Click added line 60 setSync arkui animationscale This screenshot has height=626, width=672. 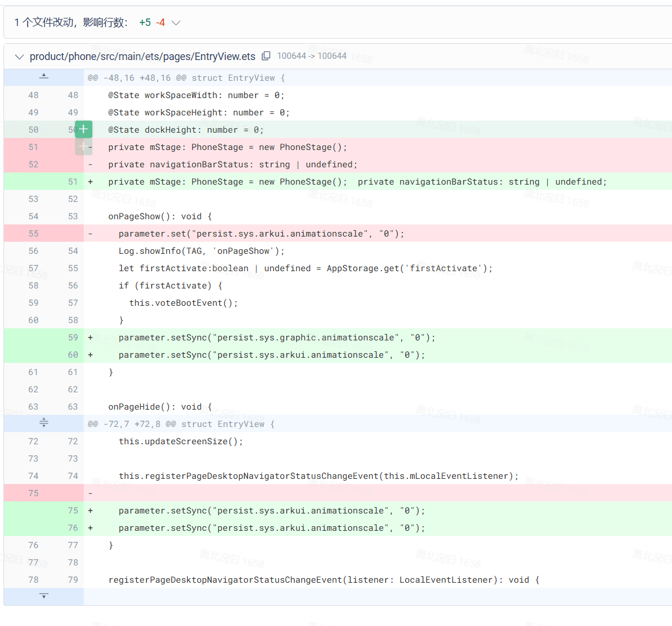[x=272, y=355]
